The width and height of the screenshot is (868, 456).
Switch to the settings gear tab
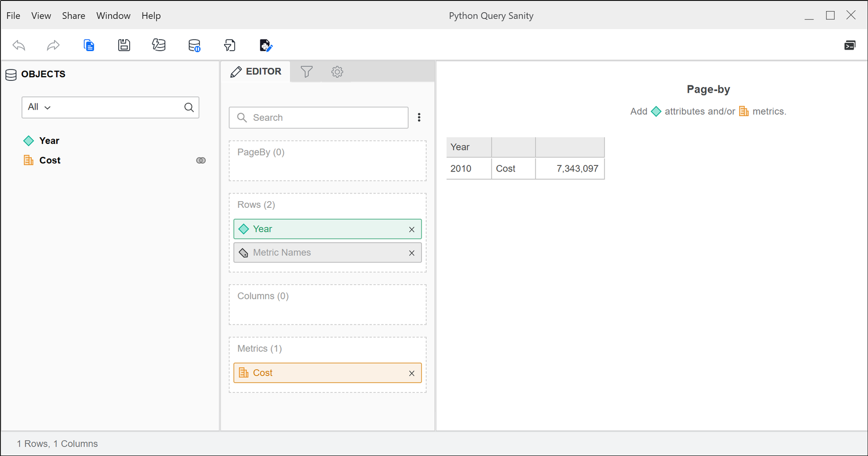337,72
